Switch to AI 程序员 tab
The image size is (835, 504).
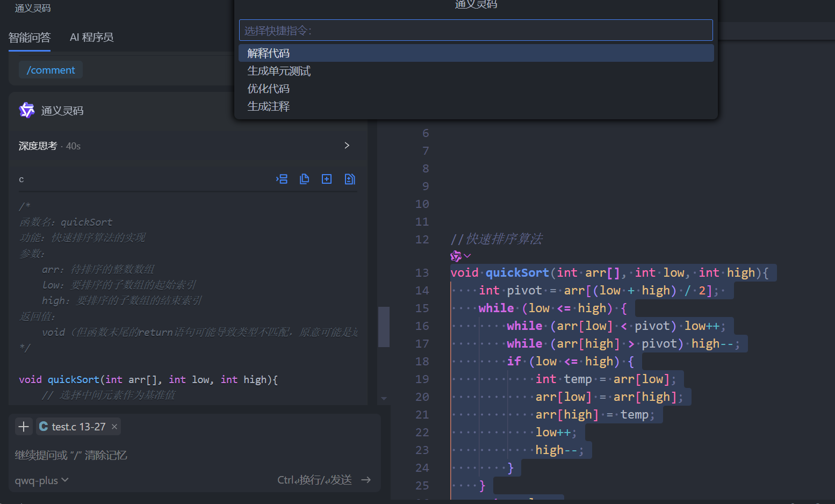tap(91, 38)
